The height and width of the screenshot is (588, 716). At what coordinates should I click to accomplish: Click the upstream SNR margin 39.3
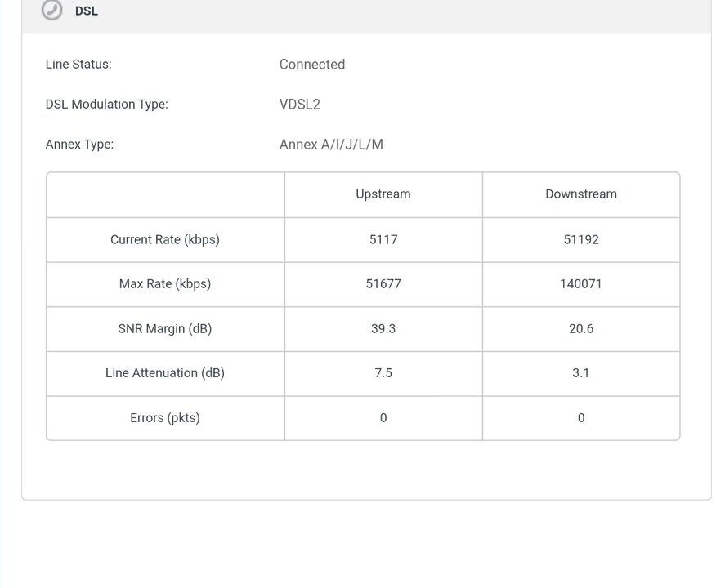click(383, 329)
